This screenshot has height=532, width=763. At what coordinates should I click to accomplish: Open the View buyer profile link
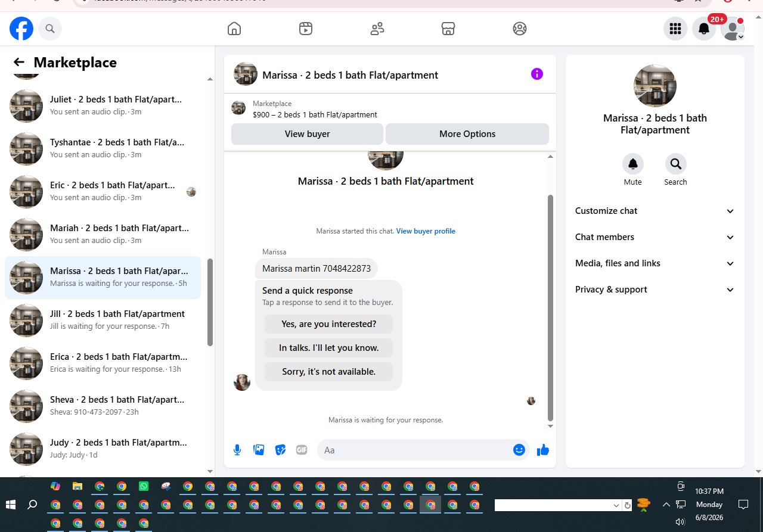click(x=426, y=231)
